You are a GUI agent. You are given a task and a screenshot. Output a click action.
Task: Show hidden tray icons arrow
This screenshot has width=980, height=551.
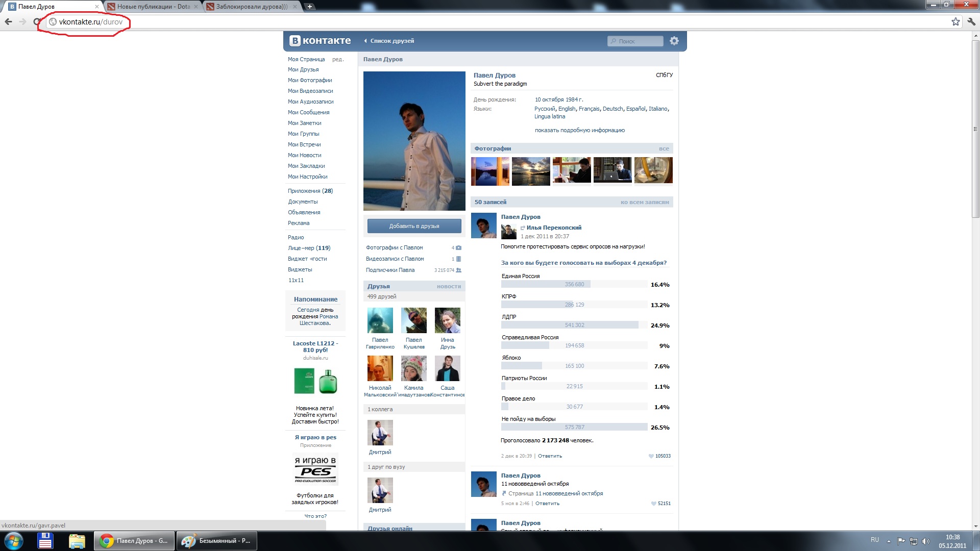tap(889, 541)
